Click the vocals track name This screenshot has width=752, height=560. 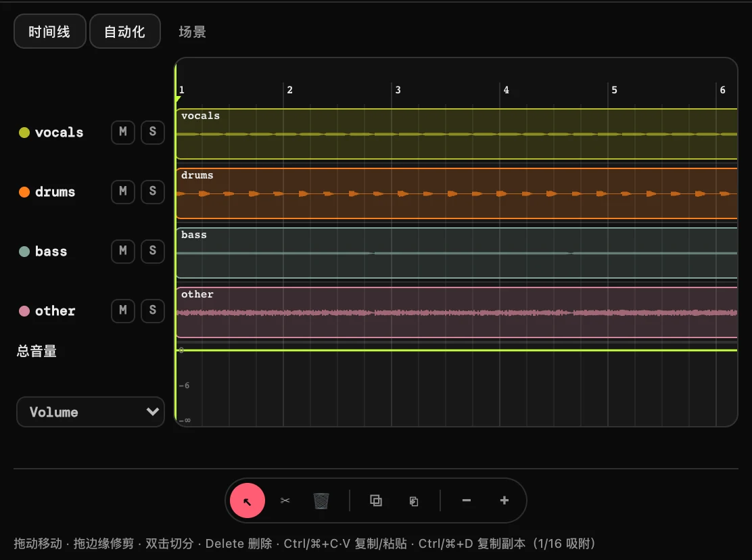click(59, 133)
